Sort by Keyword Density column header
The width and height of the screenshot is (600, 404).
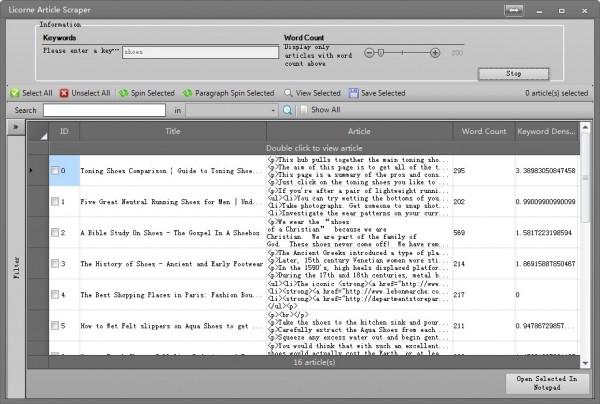click(547, 131)
